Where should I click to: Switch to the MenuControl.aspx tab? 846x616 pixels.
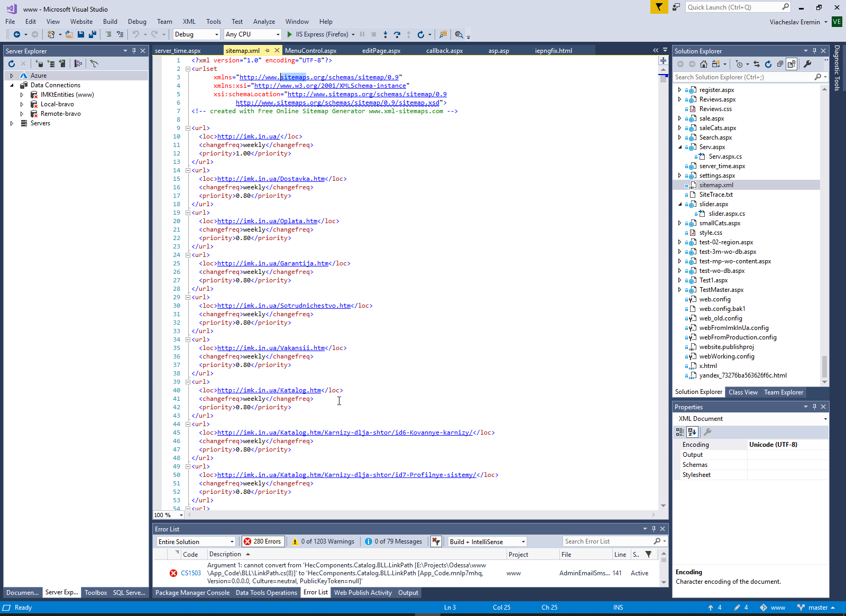click(x=310, y=51)
